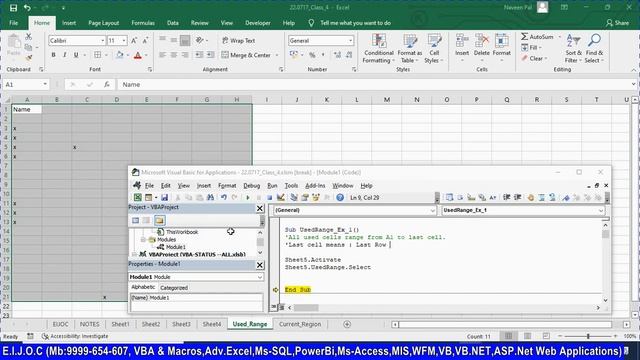This screenshot has height=360, width=640.
Task: Click Toggle Folders icon in Project pane
Action: point(160,220)
